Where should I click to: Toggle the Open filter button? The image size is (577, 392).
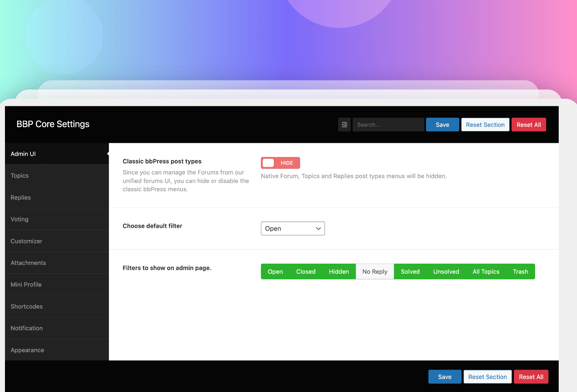click(275, 272)
